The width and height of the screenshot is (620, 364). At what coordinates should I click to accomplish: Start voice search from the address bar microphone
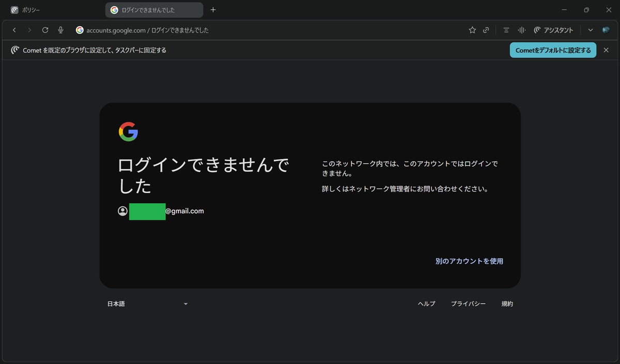(x=60, y=30)
